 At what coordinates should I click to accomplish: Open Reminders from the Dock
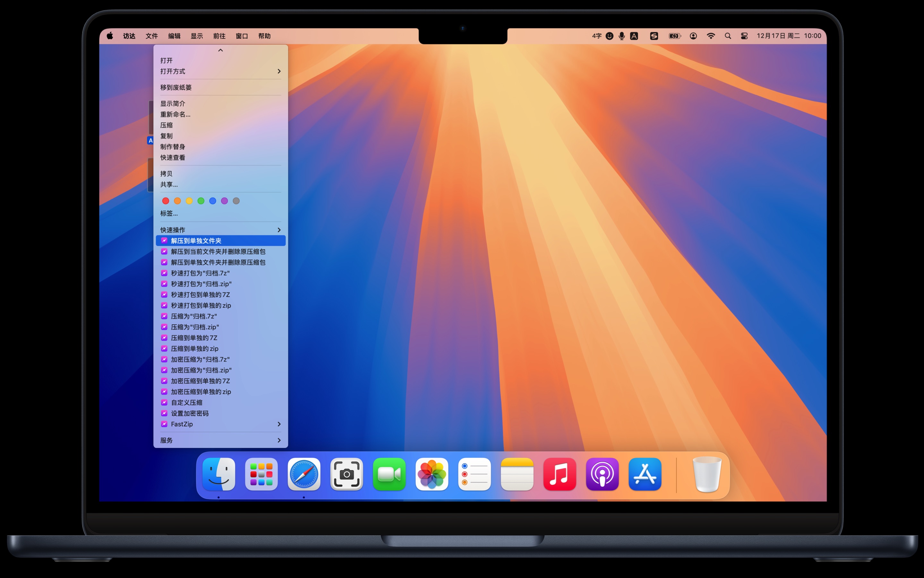[x=475, y=474]
